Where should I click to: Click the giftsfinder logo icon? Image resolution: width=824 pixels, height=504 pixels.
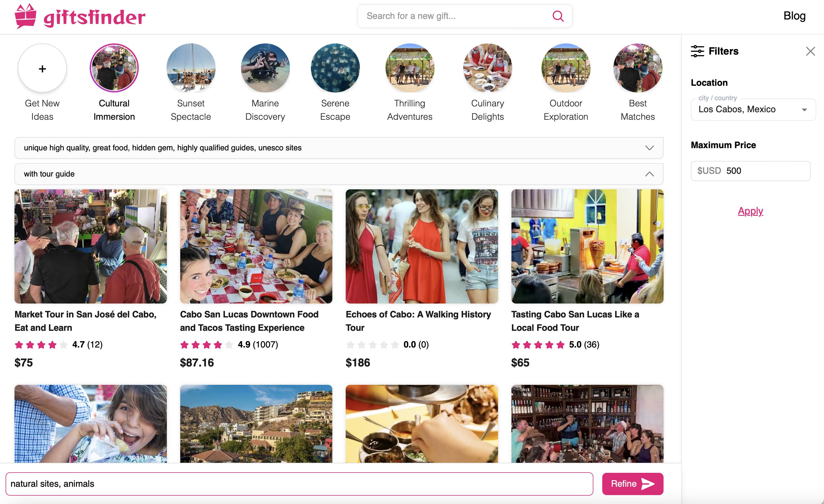[x=25, y=16]
